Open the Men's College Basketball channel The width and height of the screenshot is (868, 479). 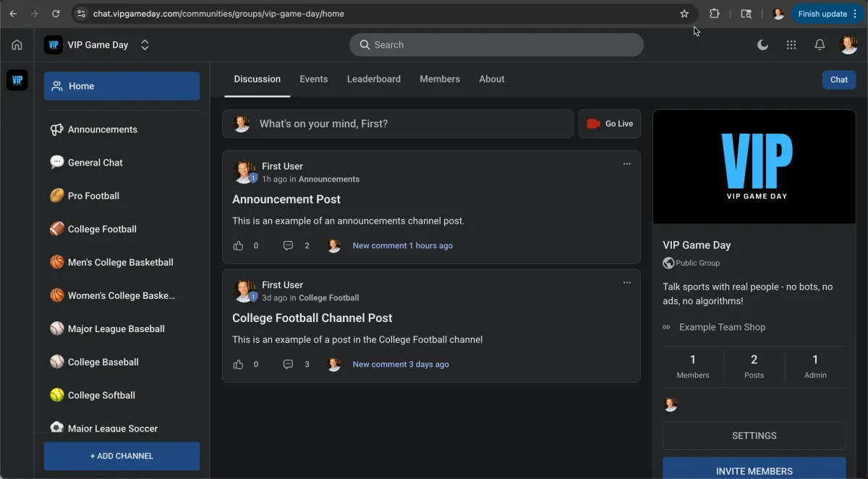click(x=122, y=263)
